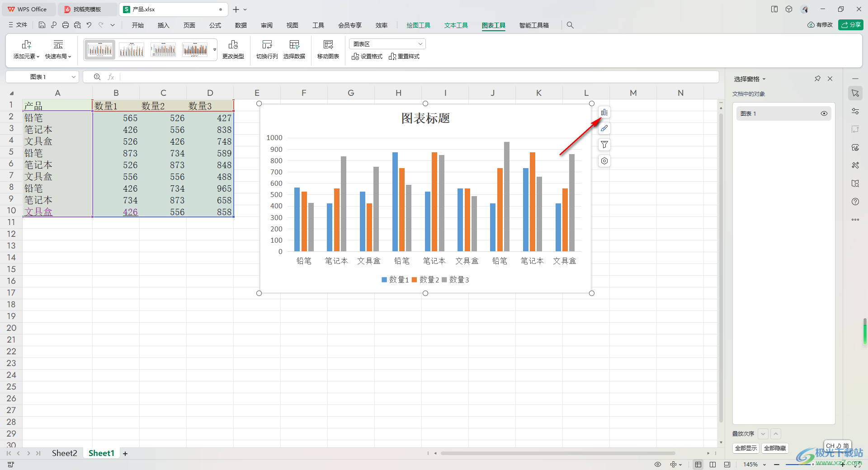Undo the last action
Screen dimensions: 868x470
[89, 25]
